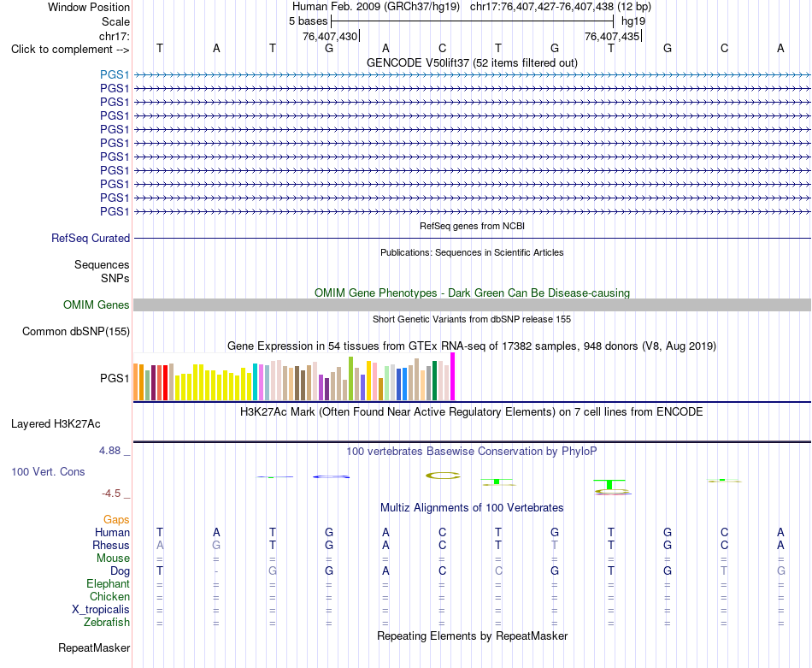Select the Zebrafish species label
812x668 pixels.
pyautogui.click(x=107, y=622)
